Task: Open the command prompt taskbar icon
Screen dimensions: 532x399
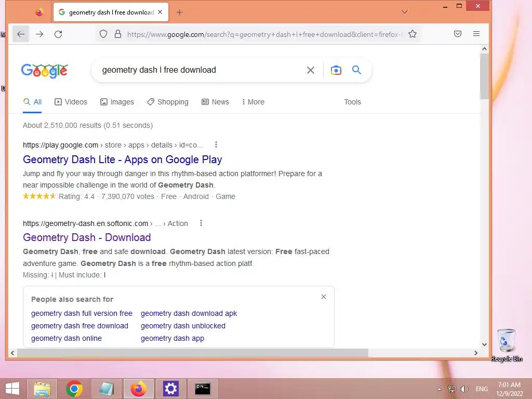Action: click(203, 389)
